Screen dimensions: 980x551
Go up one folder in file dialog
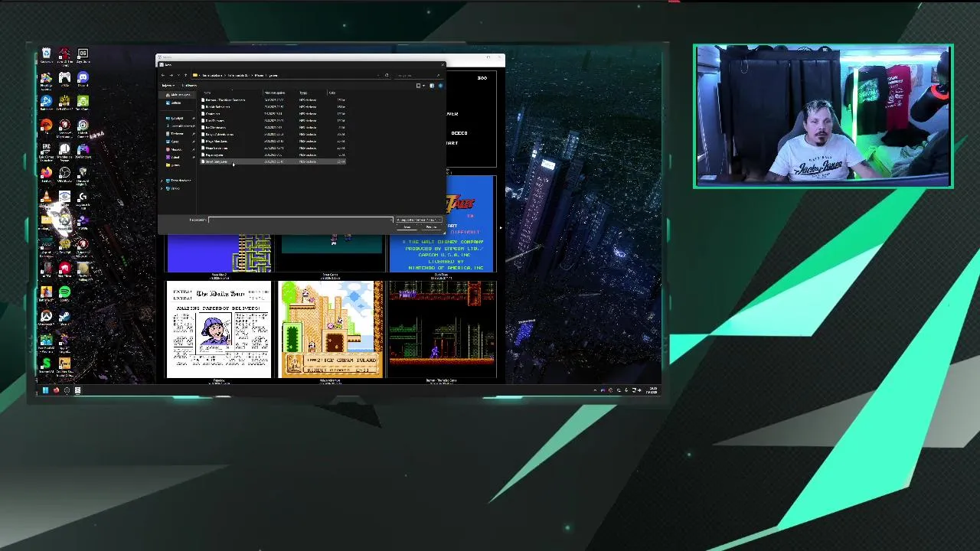point(185,75)
